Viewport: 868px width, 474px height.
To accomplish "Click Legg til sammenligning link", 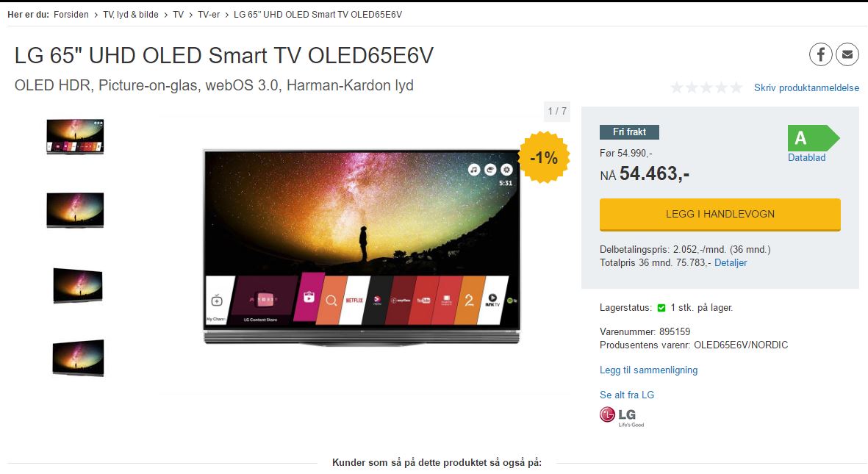I will (x=648, y=370).
